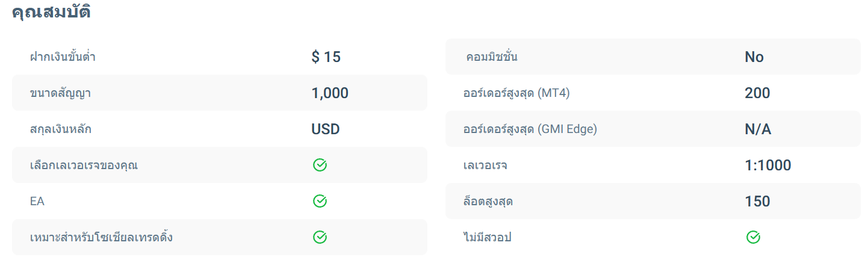Click the 1,000 contract size value
Screen dimensions: 868x263
(x=330, y=93)
